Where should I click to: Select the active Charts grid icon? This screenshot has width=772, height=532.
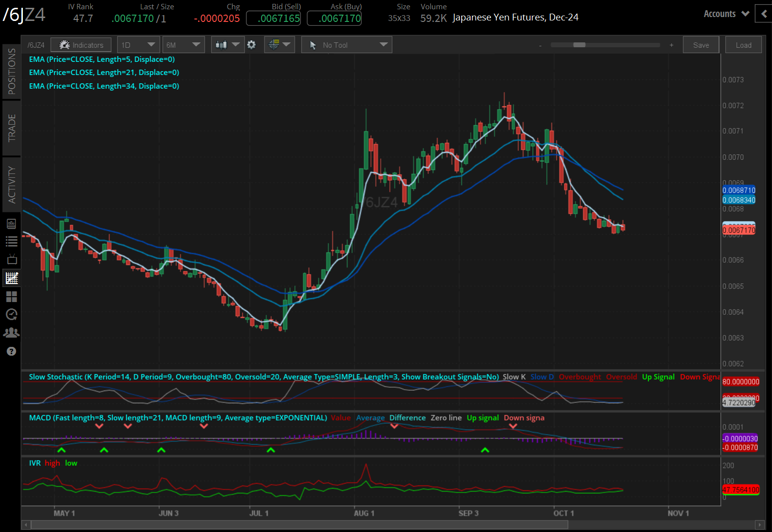click(12, 278)
